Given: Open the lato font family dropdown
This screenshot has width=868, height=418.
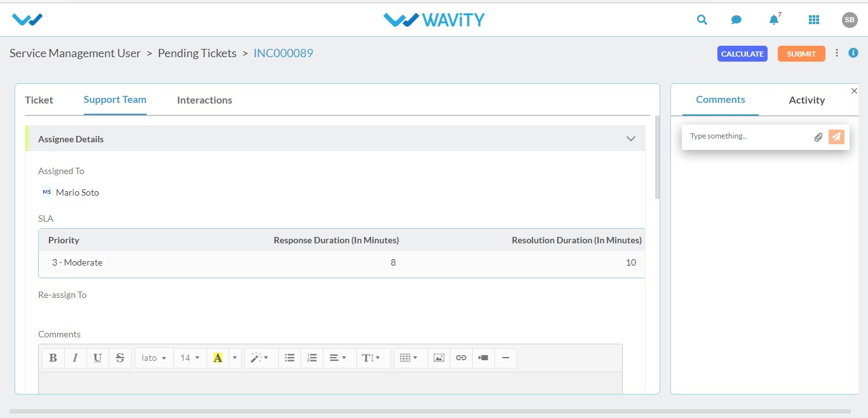Looking at the screenshot, I should (154, 358).
